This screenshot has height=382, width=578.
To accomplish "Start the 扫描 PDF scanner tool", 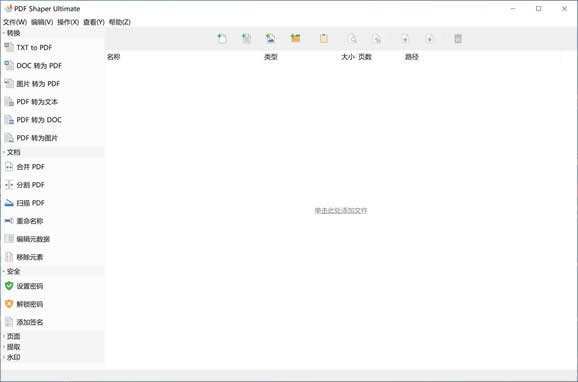I will point(25,203).
